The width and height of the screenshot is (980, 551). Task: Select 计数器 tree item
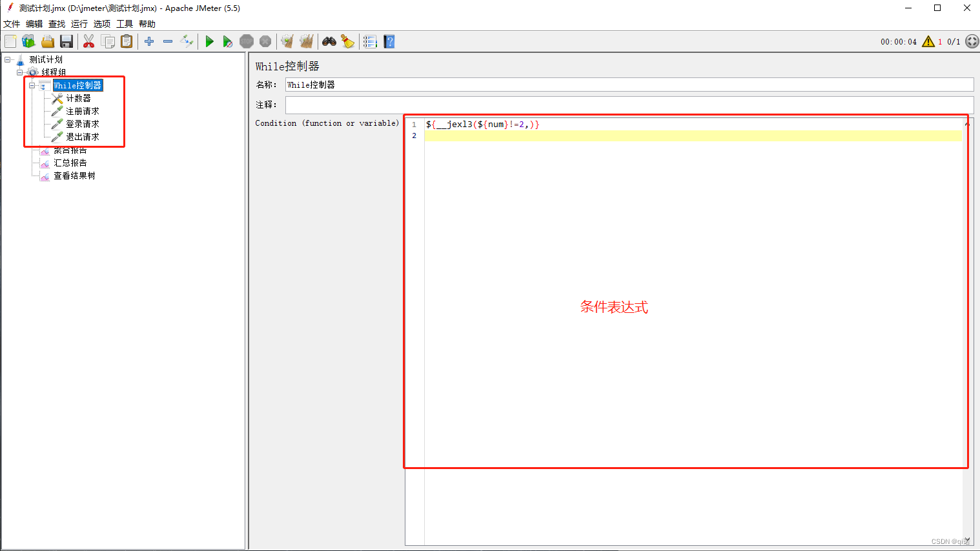[78, 98]
